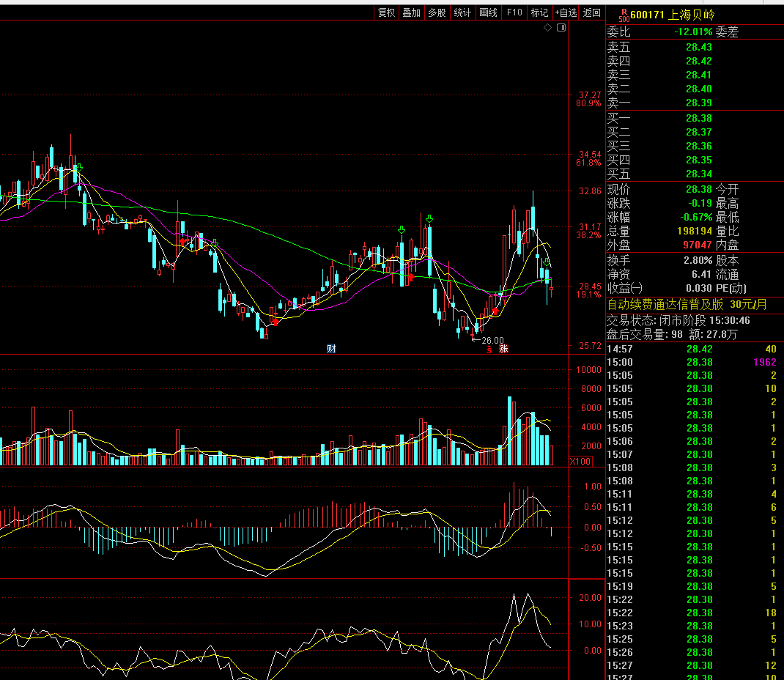The image size is (784, 680).
Task: Select the 卖一 ask row at 28.39
Action: (695, 103)
